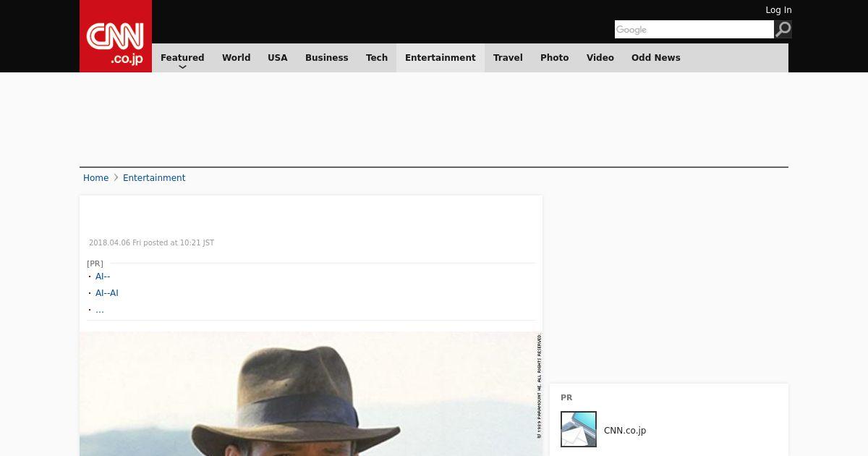Image resolution: width=868 pixels, height=456 pixels.
Task: Click the Indiana Jones article photo
Action: coord(311,394)
